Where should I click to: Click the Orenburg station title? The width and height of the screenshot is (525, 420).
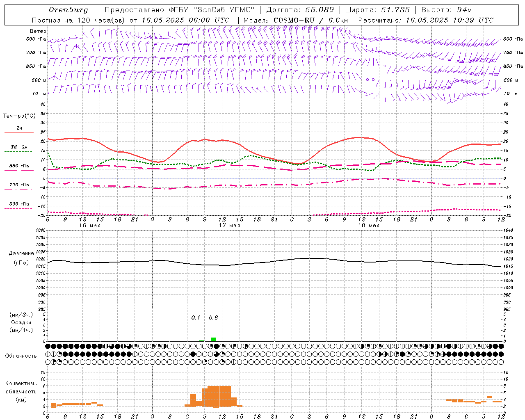click(68, 10)
